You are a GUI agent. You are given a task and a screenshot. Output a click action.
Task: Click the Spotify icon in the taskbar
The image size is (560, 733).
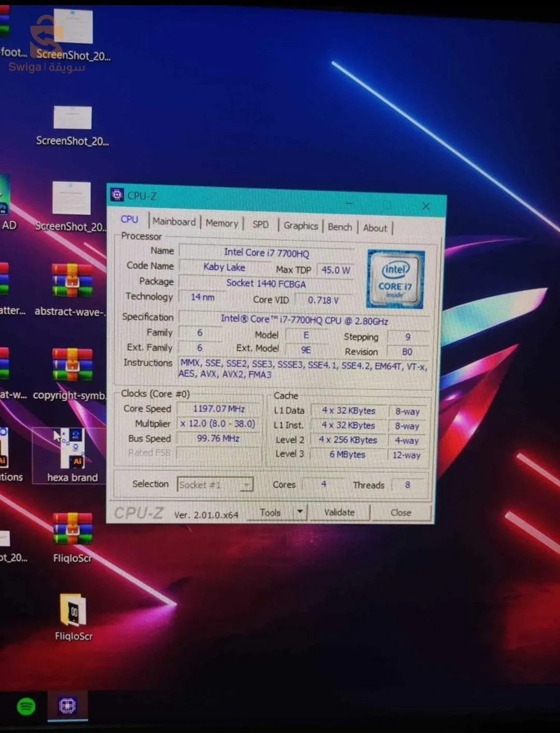click(26, 706)
